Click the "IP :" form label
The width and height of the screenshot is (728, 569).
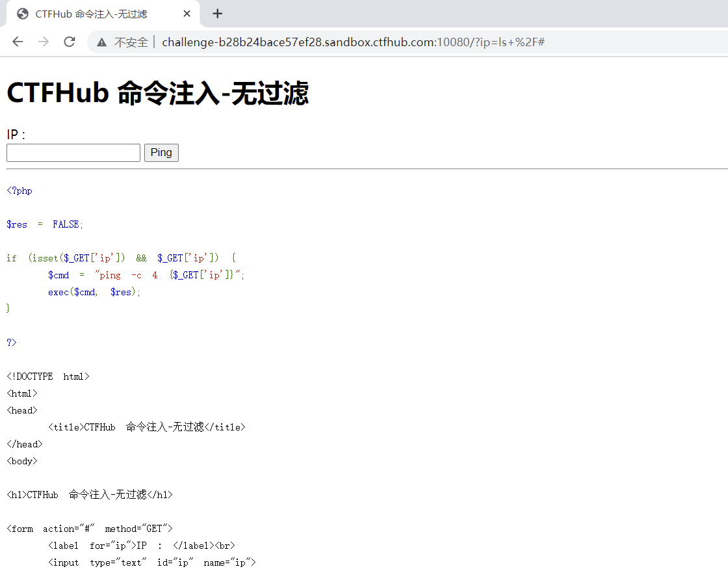coord(16,135)
